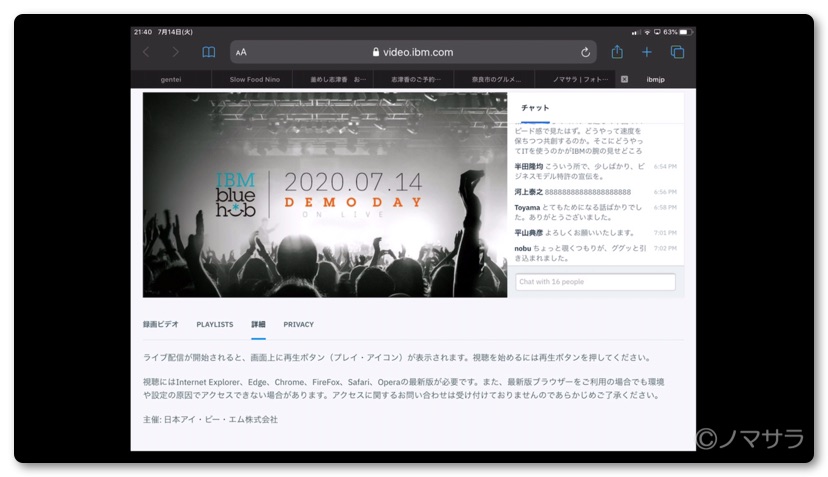The width and height of the screenshot is (828, 477).
Task: Click the IBM blue hub logo
Action: click(x=236, y=194)
